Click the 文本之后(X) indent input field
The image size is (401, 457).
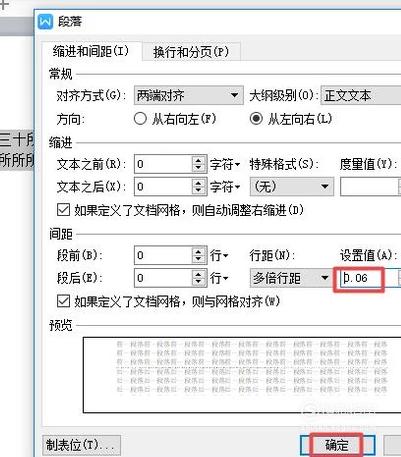pos(163,187)
